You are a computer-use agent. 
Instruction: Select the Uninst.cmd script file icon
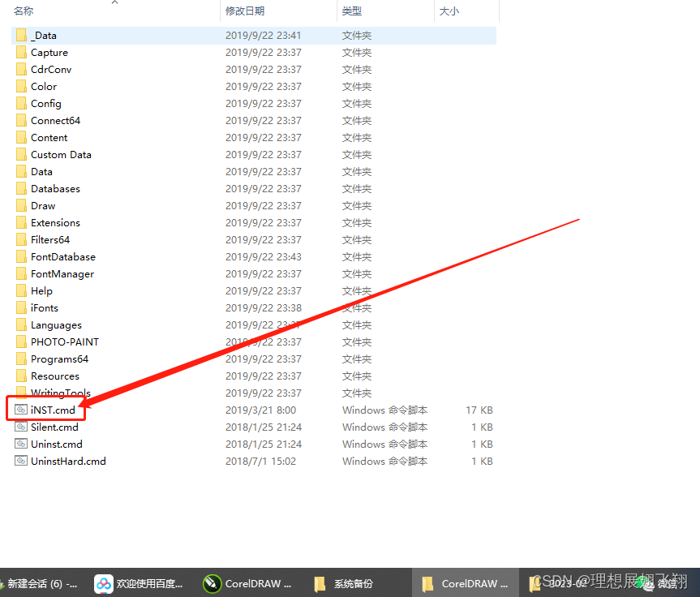[21, 444]
